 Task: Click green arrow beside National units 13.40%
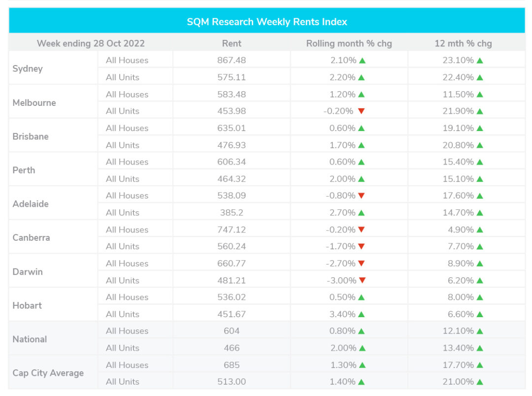479,348
